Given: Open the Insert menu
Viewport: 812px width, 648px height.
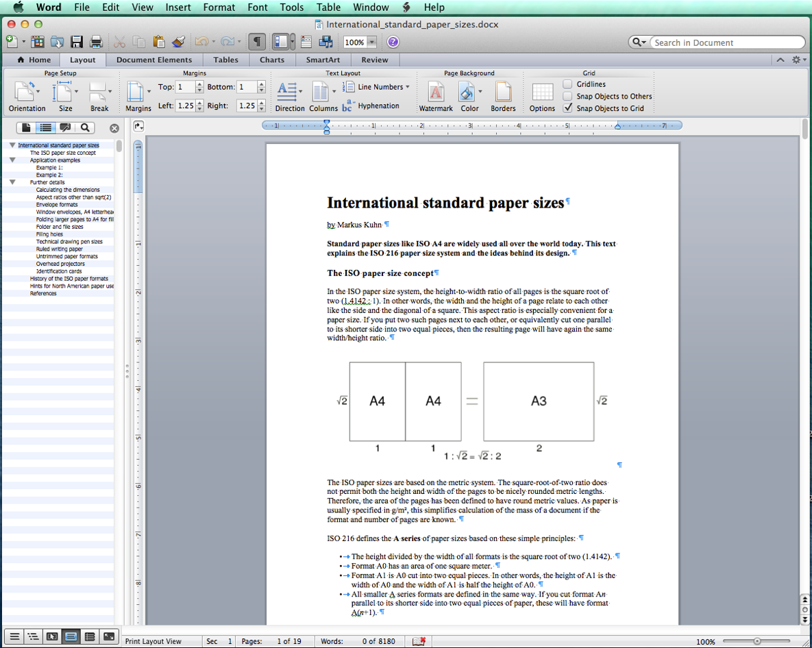Looking at the screenshot, I should [x=178, y=8].
